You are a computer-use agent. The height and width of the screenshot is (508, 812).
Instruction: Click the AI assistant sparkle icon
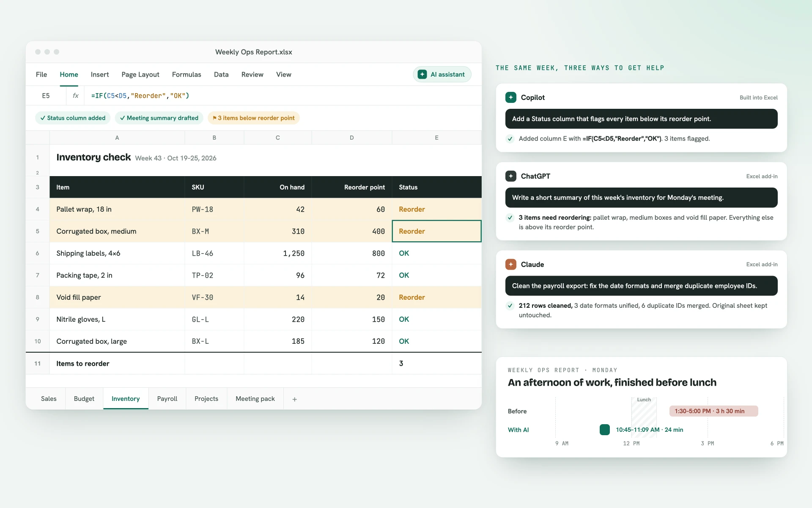pos(422,75)
